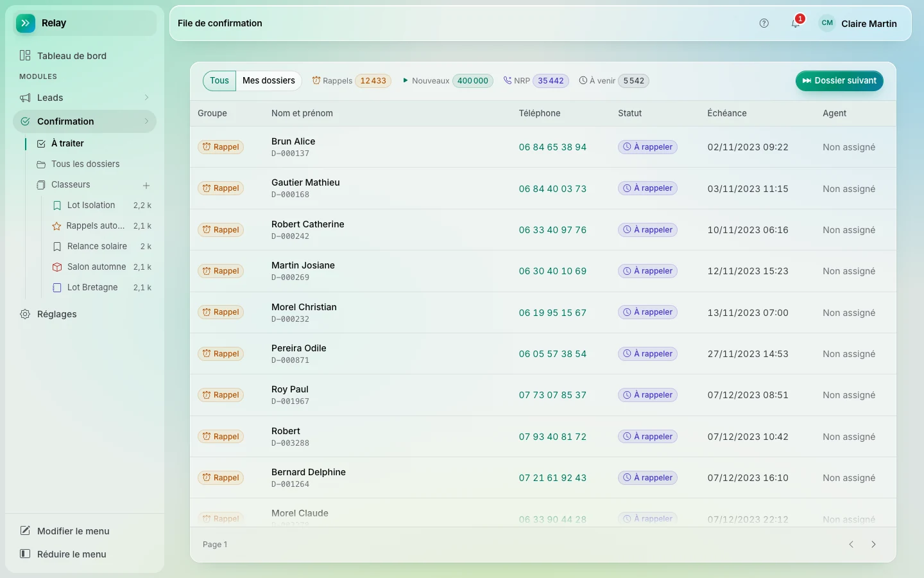Call phone number 06 84 65 38 94

(x=552, y=147)
